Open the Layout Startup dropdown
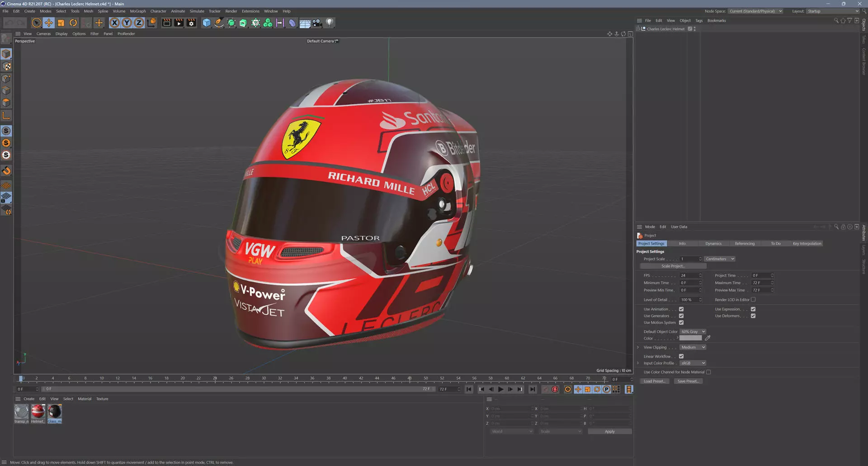Viewport: 868px width, 466px height. (x=833, y=11)
